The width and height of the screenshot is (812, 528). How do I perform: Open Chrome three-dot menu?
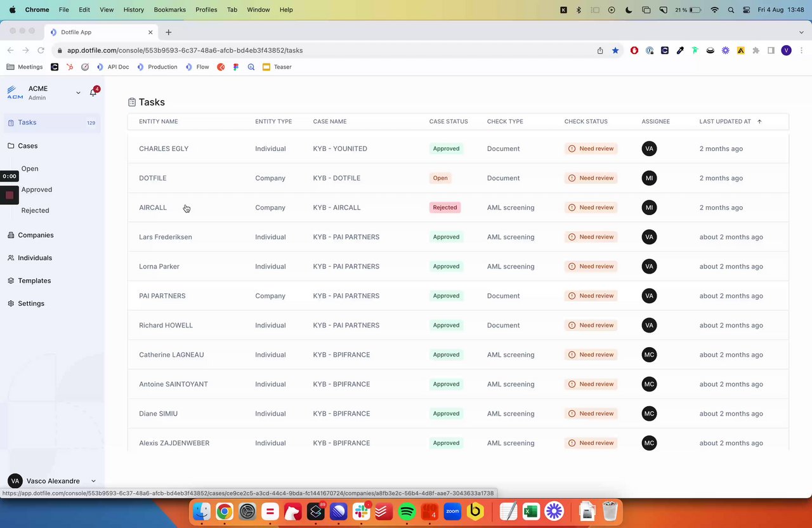(801, 50)
